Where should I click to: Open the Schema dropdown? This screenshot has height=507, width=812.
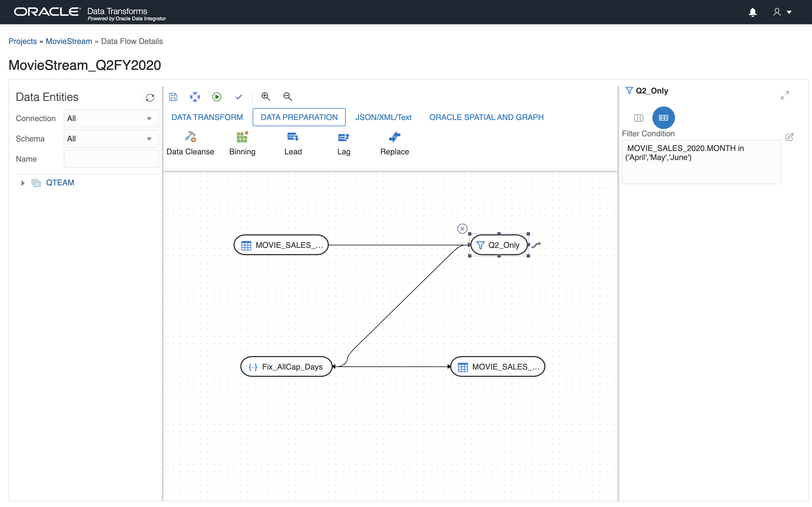pos(111,139)
